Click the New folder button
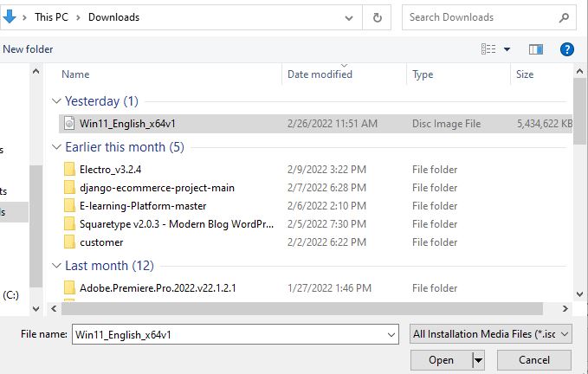 [28, 49]
